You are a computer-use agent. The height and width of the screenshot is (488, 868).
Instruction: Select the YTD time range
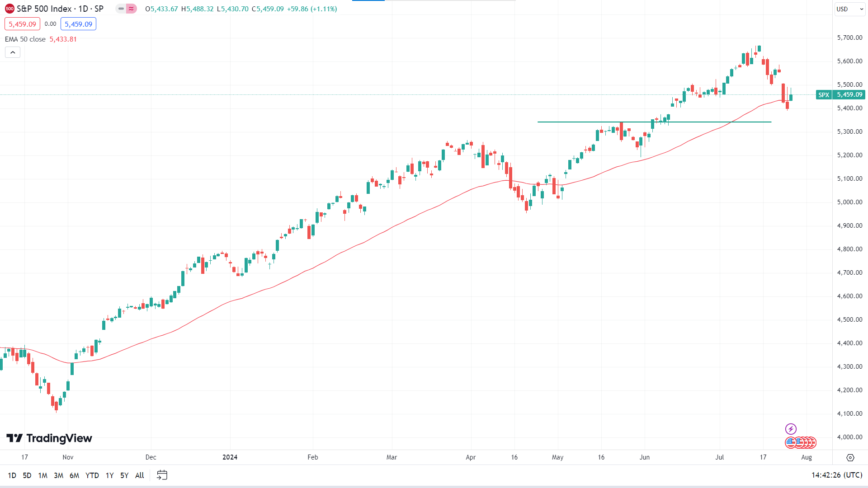pos(92,475)
